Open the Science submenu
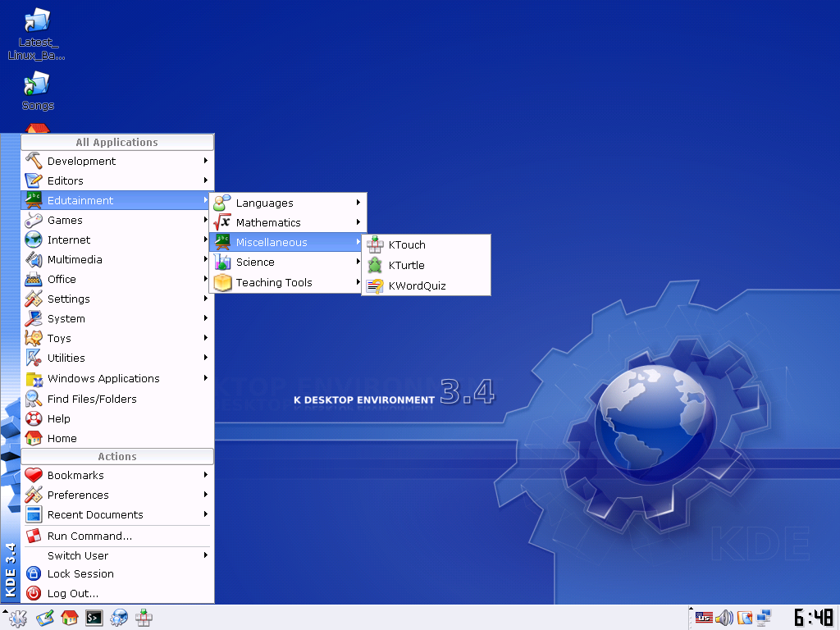The width and height of the screenshot is (840, 630). [288, 262]
